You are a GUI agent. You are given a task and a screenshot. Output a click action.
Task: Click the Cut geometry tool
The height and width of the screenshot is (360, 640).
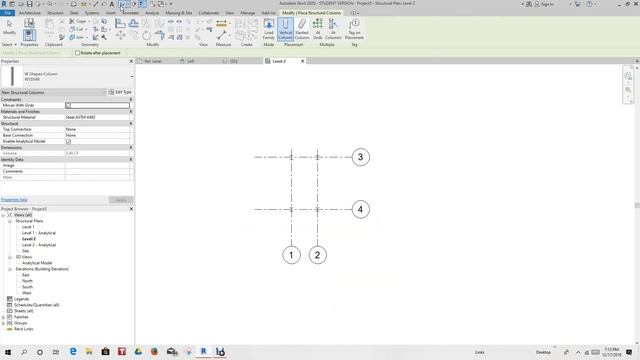(77, 29)
